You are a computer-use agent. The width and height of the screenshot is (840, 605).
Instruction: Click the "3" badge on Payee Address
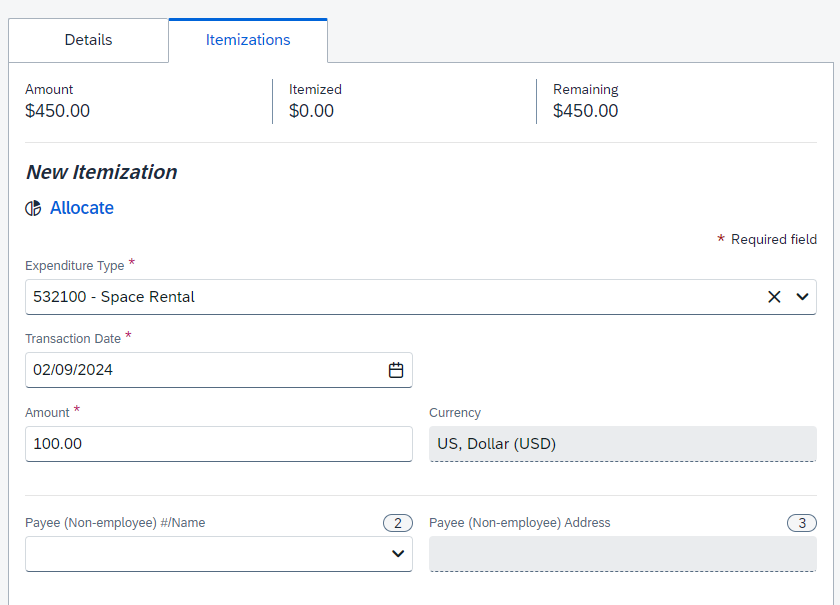point(801,522)
